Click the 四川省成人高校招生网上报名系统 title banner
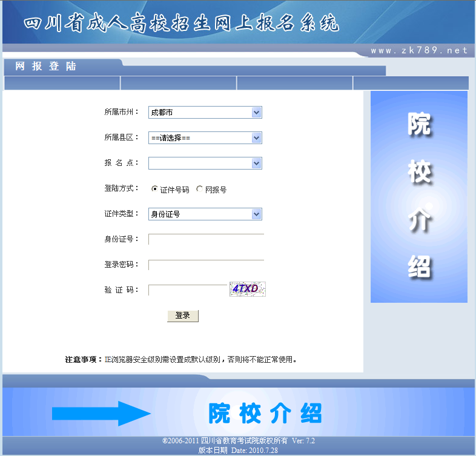476x456 pixels. [182, 23]
